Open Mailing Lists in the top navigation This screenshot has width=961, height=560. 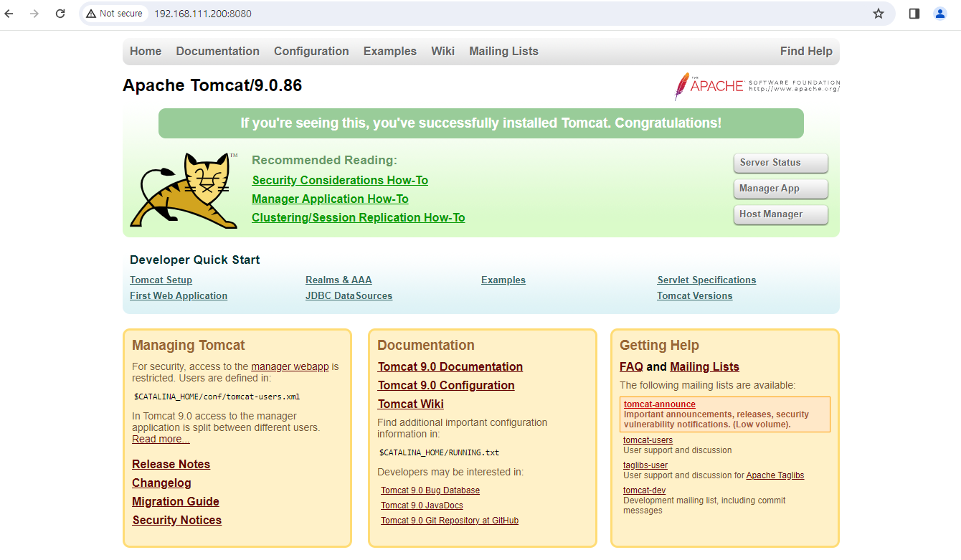tap(504, 52)
